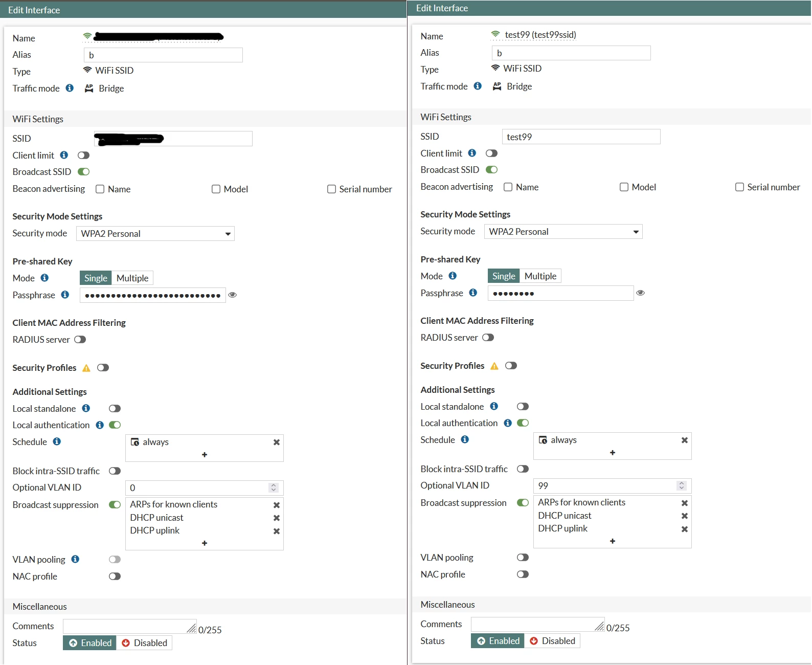The image size is (812, 665).
Task: Toggle NAC profile switch in right panel
Action: pos(523,574)
